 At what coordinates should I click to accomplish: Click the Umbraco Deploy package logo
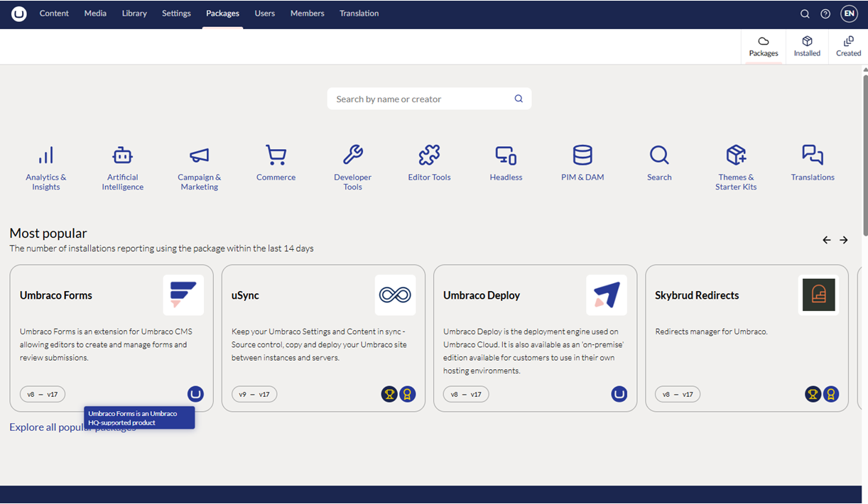point(607,295)
